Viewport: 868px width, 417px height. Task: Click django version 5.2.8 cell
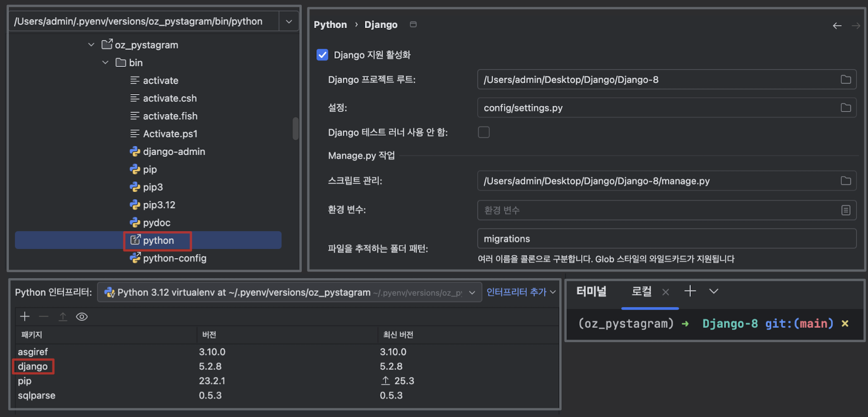click(x=210, y=366)
